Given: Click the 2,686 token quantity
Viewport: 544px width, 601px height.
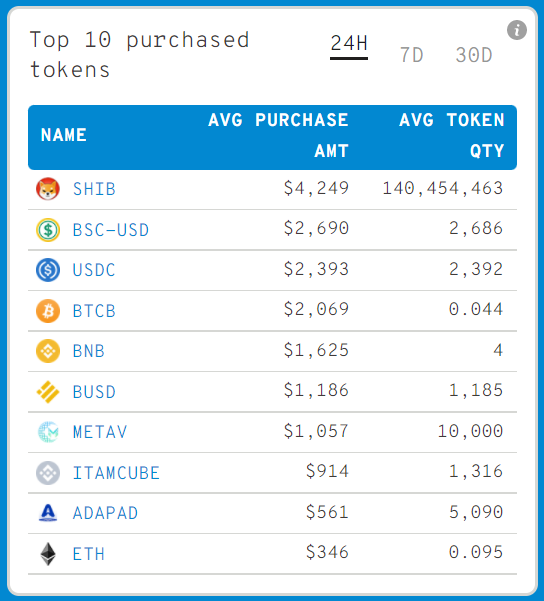Looking at the screenshot, I should coord(476,228).
